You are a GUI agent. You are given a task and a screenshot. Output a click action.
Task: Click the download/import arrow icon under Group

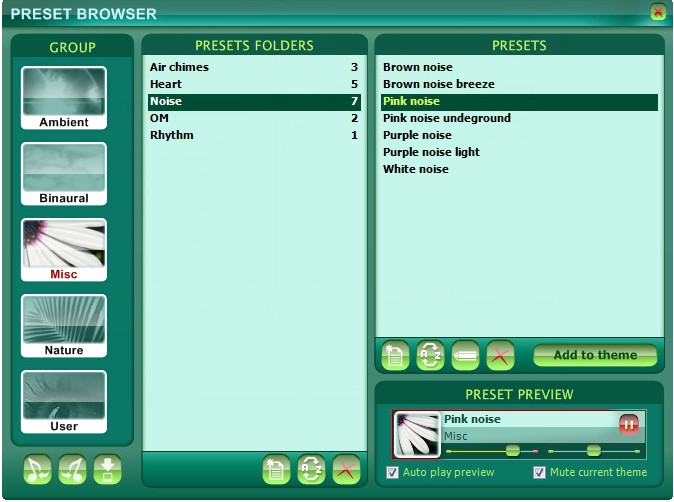click(107, 469)
